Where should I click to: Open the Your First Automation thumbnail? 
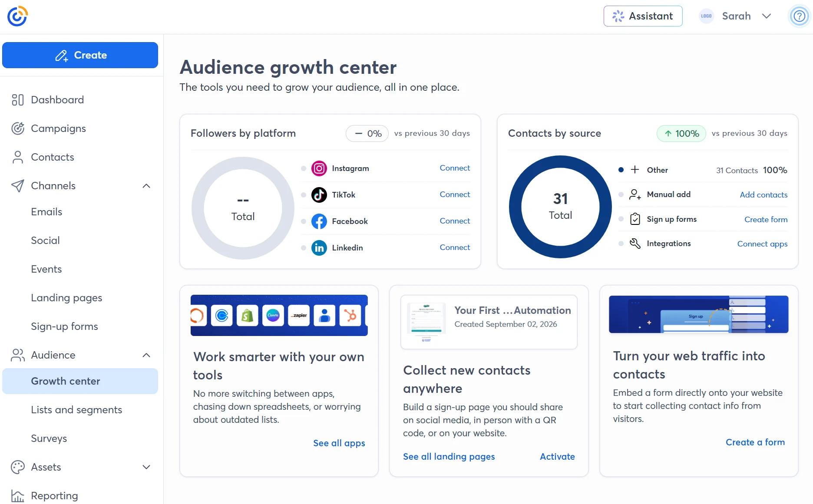click(x=426, y=322)
